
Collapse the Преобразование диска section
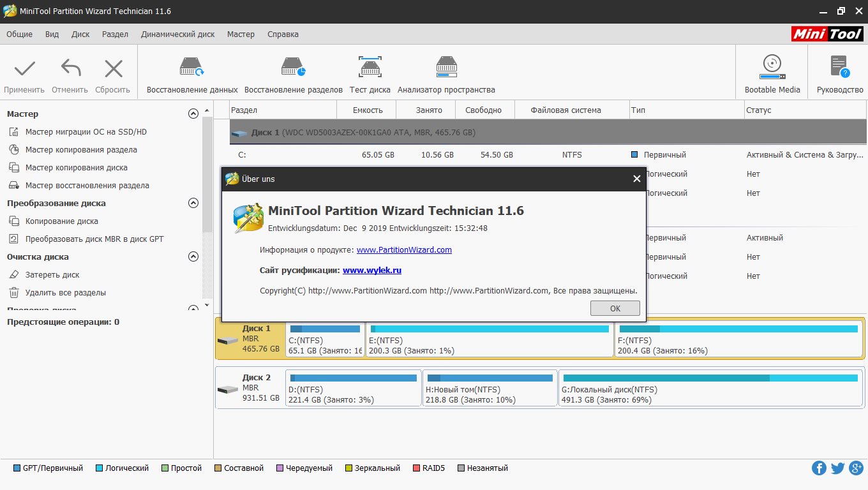tap(193, 204)
